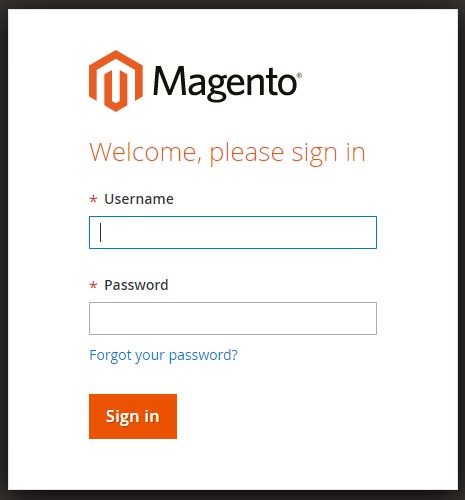Click the right end of the Password box
Screen dimensions: 465x500
coord(367,318)
